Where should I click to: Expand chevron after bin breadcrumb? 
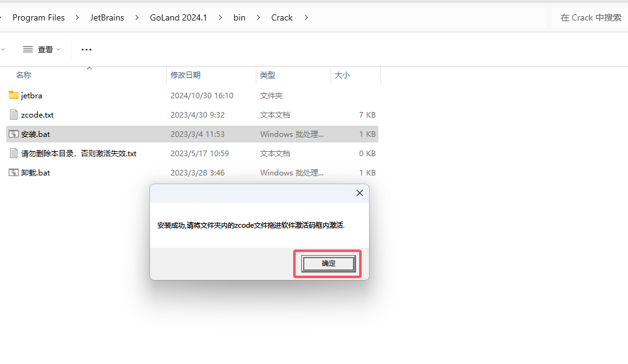(258, 17)
